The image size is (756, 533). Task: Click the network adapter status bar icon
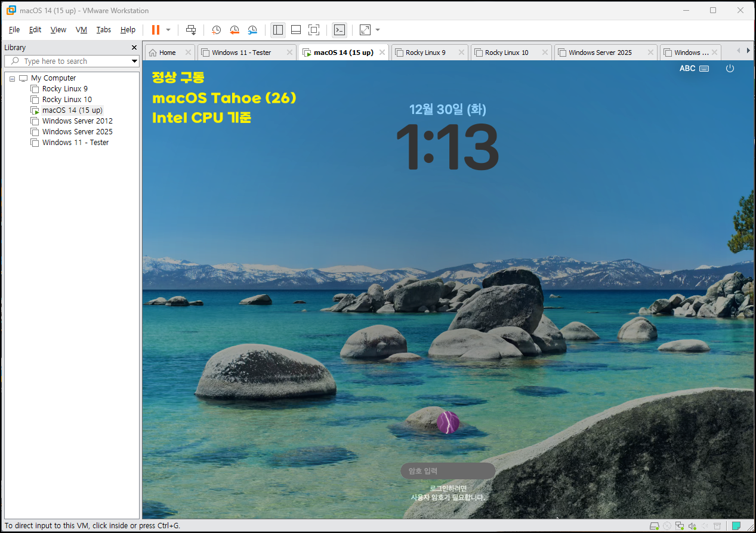tap(680, 526)
